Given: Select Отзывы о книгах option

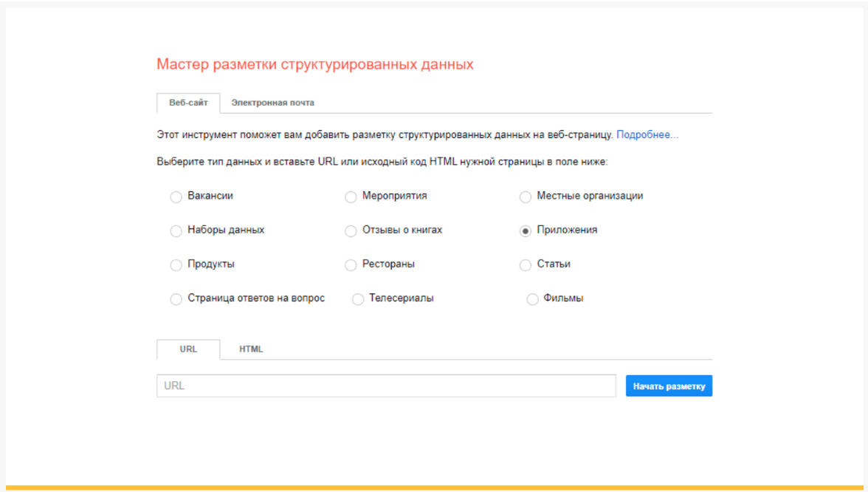Looking at the screenshot, I should click(x=351, y=231).
